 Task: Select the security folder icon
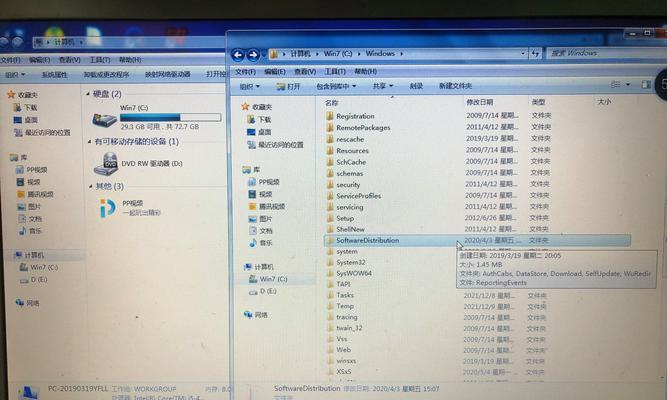pos(330,185)
